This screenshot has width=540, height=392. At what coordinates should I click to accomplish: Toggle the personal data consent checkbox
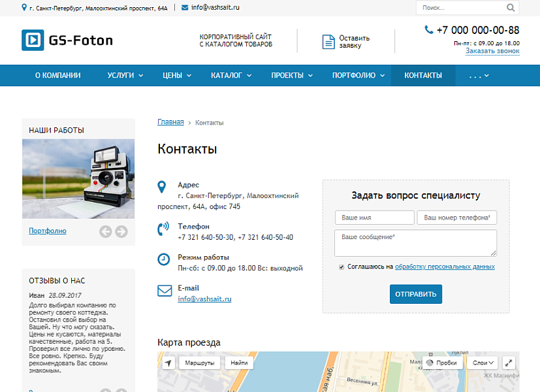(341, 267)
